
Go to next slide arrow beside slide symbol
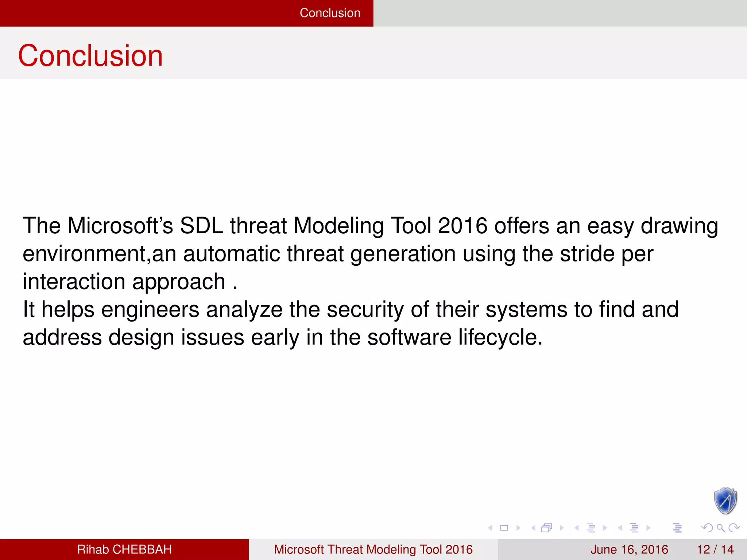point(518,528)
